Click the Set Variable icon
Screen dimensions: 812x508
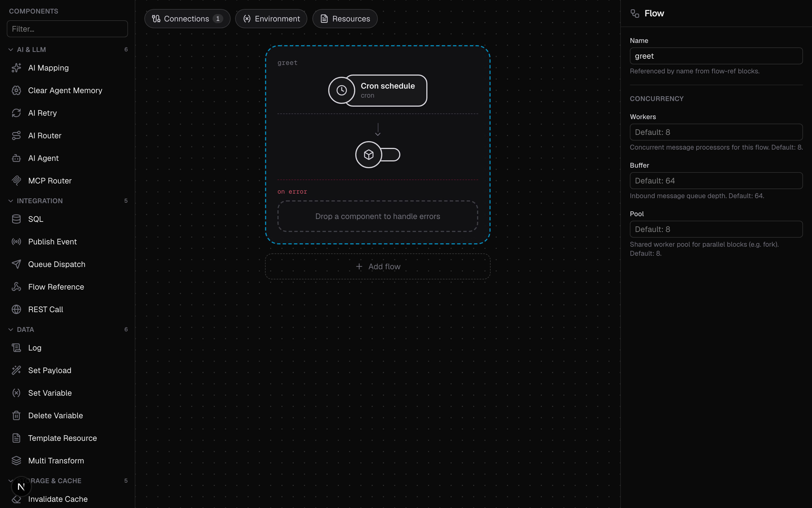click(x=16, y=393)
